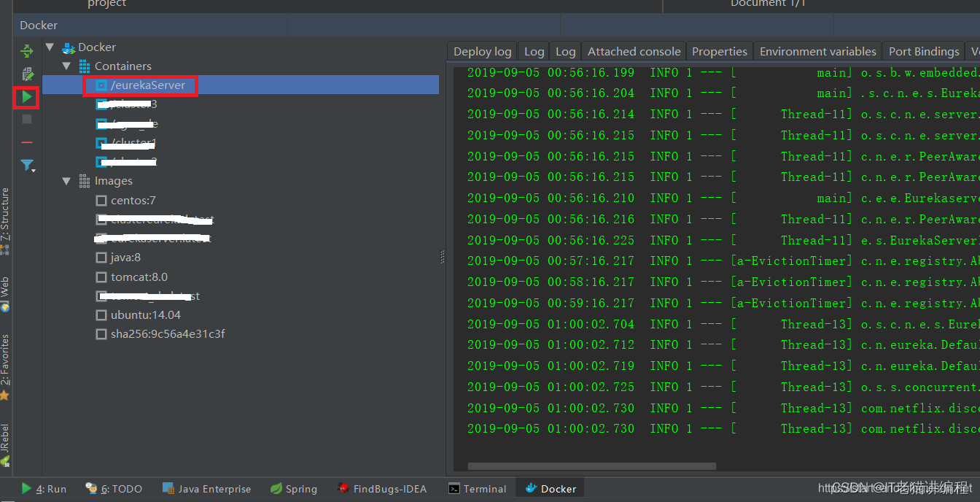Click the image icon beside ubuntu:14.04
980x502 pixels.
click(101, 314)
